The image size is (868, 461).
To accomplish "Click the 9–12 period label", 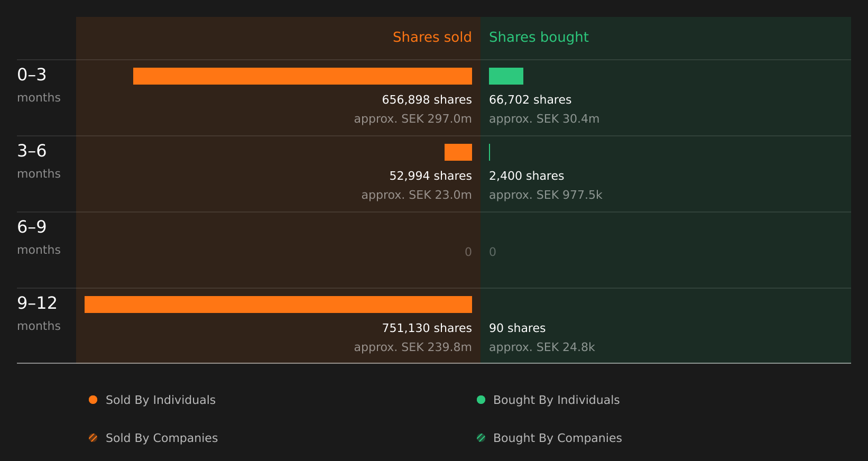I will [37, 303].
